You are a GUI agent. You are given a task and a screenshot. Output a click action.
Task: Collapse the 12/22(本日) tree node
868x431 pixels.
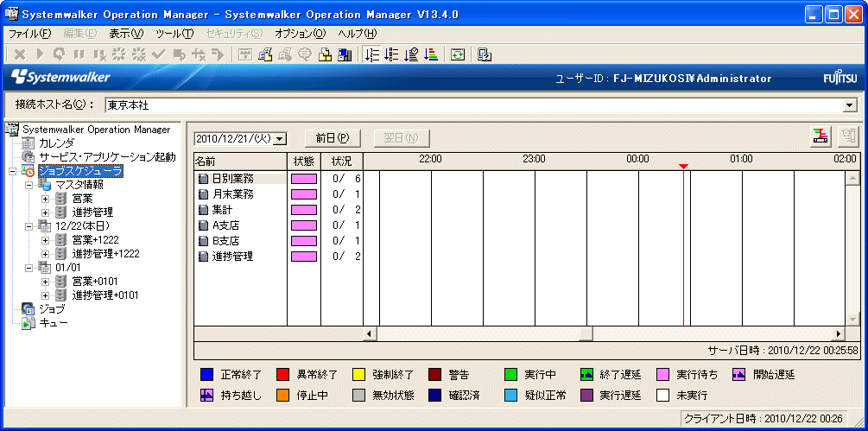click(29, 226)
